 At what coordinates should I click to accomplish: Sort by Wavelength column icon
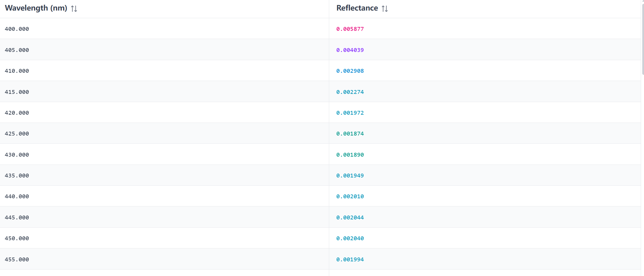74,9
